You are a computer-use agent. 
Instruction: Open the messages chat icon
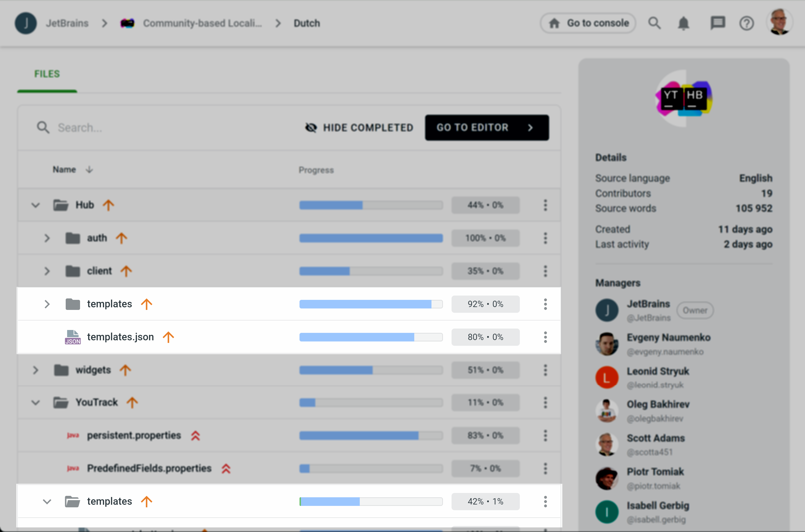[x=718, y=23]
